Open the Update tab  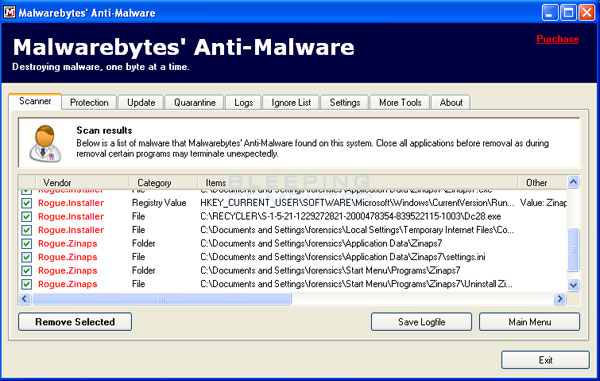tap(141, 103)
